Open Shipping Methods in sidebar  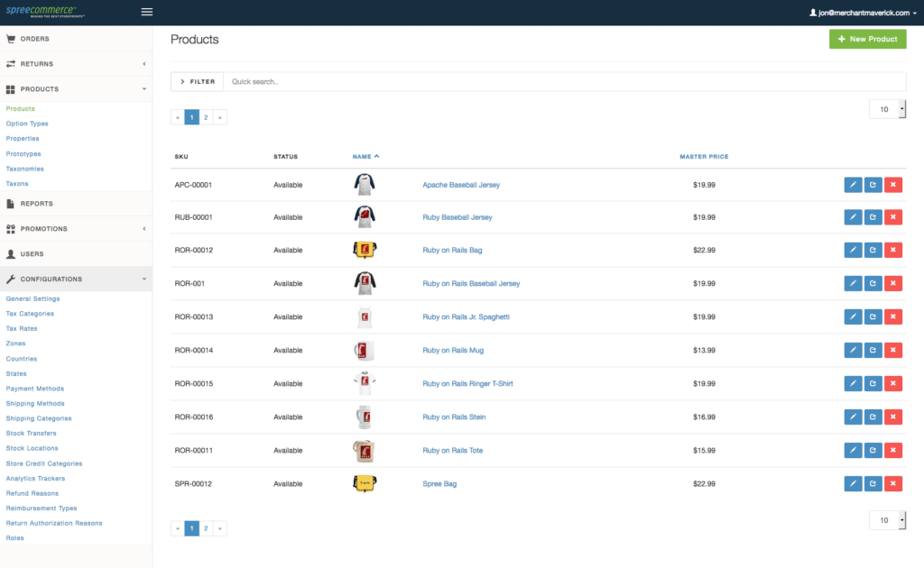(35, 404)
